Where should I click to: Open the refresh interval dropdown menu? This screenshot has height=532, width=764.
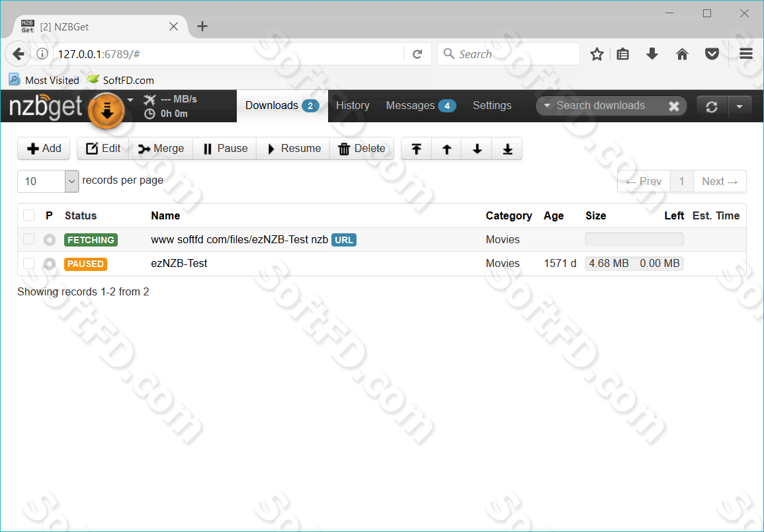739,106
